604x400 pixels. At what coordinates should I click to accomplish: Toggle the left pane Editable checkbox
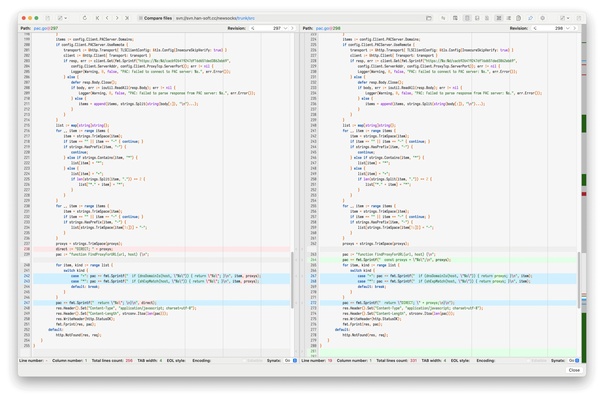point(253,361)
